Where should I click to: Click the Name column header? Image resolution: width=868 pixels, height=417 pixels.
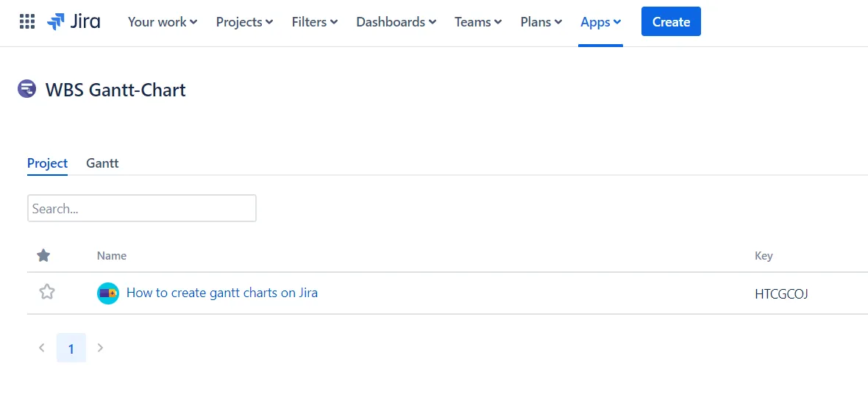coord(112,255)
